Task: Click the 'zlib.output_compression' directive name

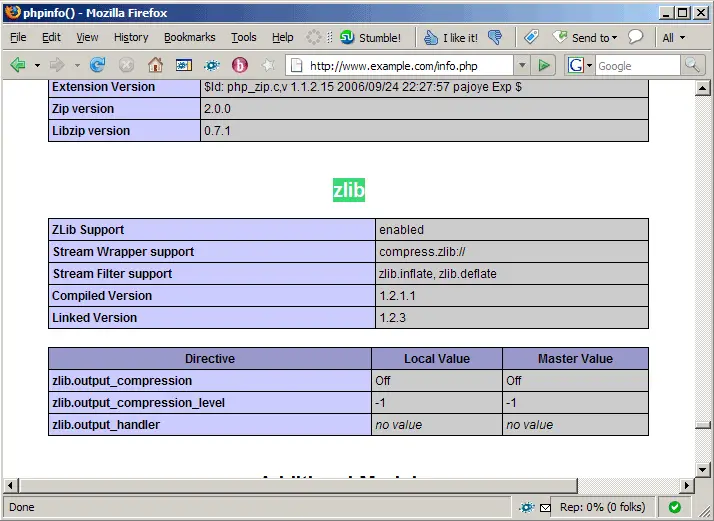Action: pos(122,381)
